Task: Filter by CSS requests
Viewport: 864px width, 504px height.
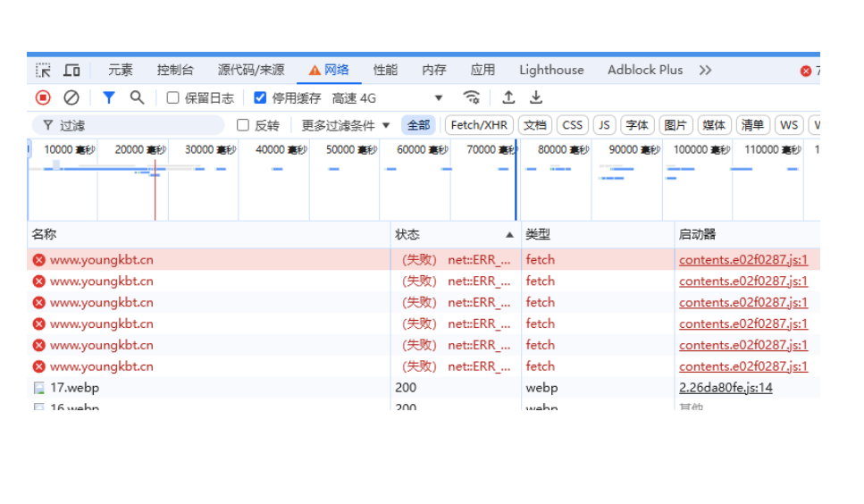Action: [573, 126]
